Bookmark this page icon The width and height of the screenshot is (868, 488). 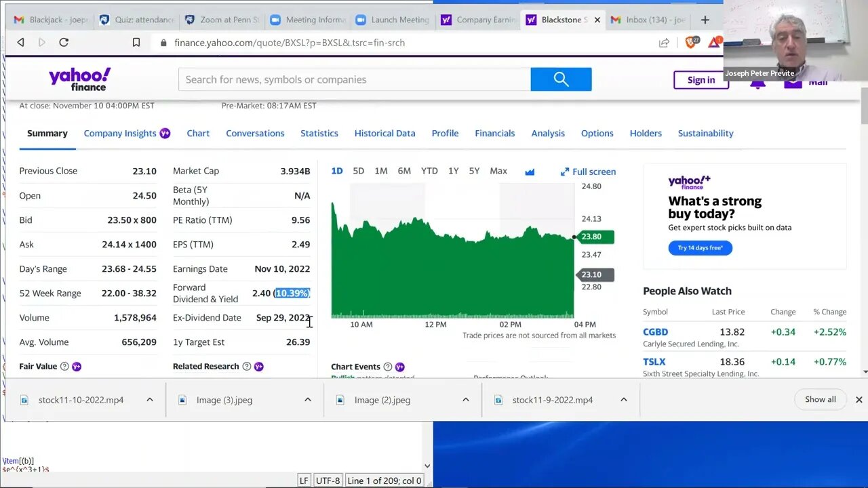tap(136, 42)
